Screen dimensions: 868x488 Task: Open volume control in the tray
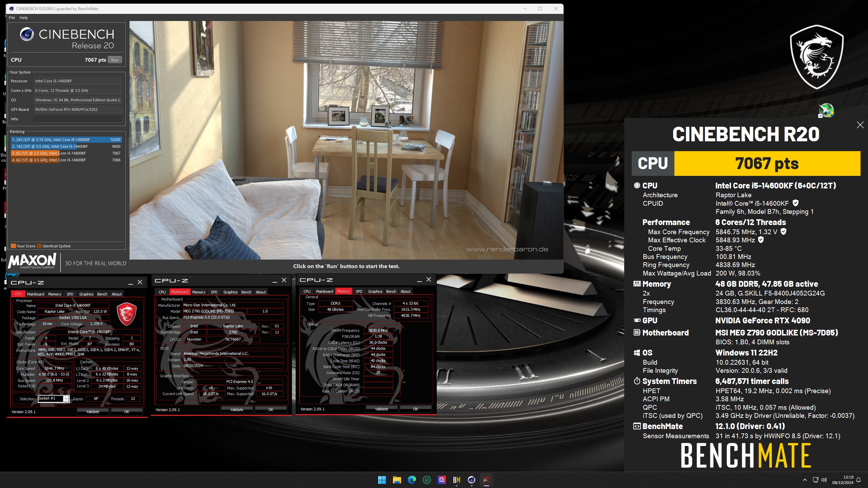824,480
